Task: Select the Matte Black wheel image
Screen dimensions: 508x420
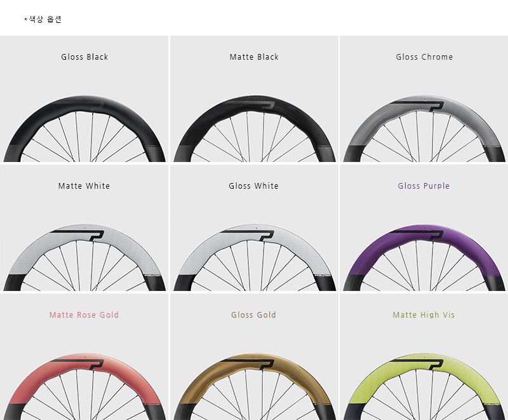Action: click(255, 128)
